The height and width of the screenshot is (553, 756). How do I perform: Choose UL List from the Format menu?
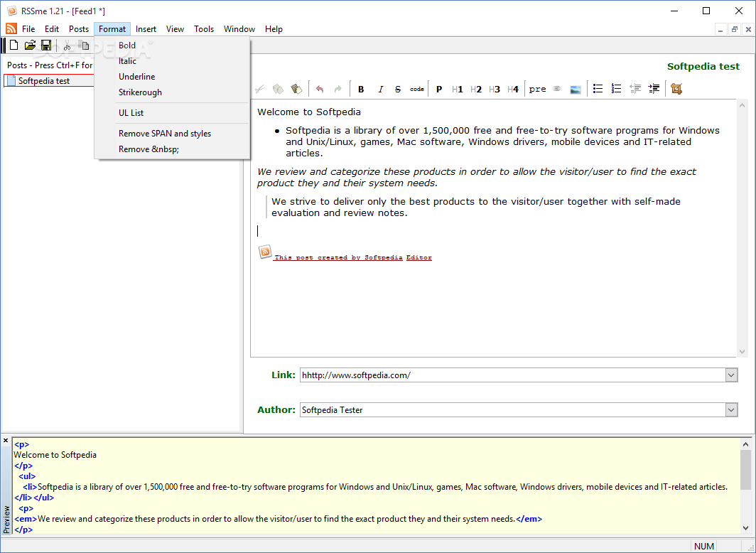[x=172, y=113]
